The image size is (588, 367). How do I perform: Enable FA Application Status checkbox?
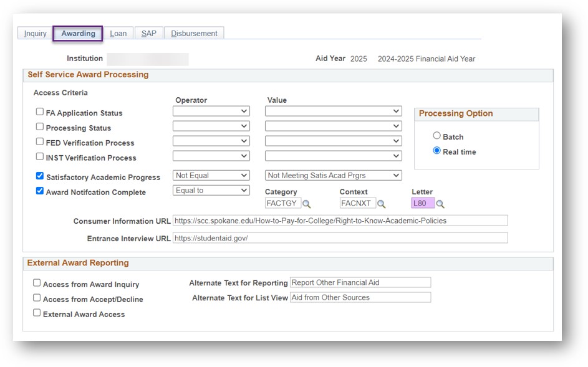tap(40, 112)
